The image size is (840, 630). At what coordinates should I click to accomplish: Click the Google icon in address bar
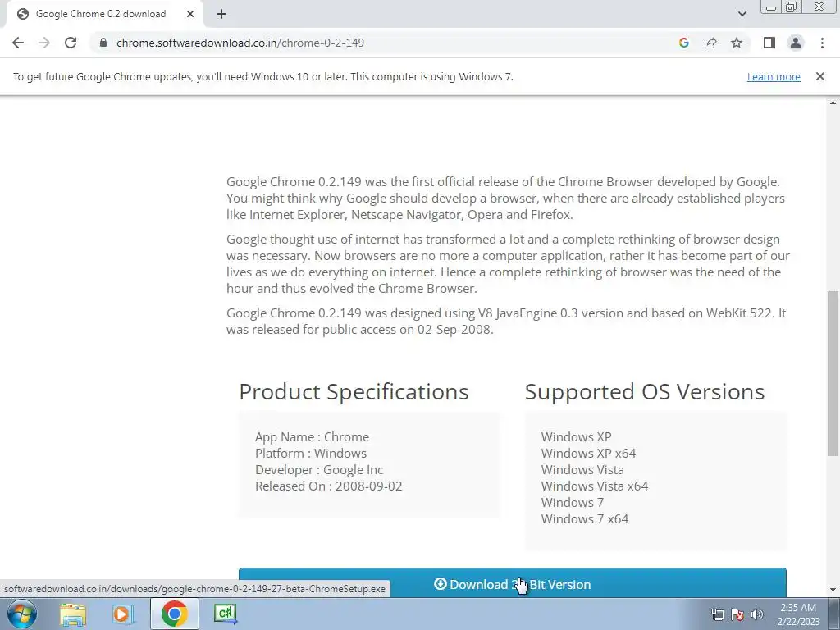click(x=683, y=43)
